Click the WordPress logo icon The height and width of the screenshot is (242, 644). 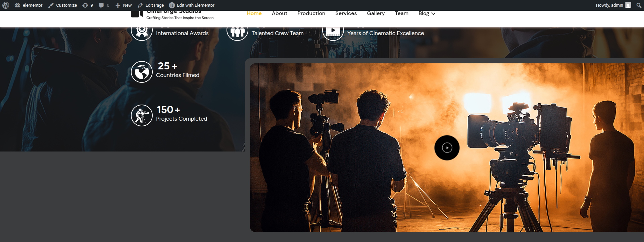6,5
